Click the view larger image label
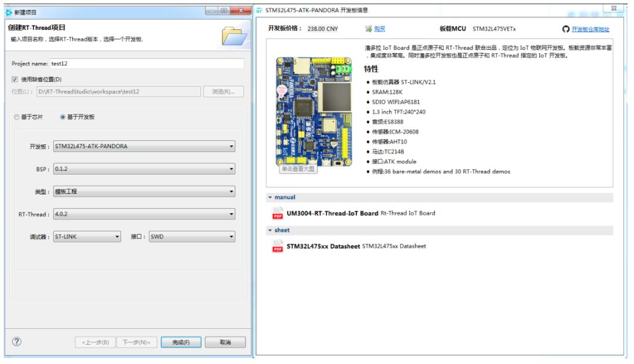 298,169
